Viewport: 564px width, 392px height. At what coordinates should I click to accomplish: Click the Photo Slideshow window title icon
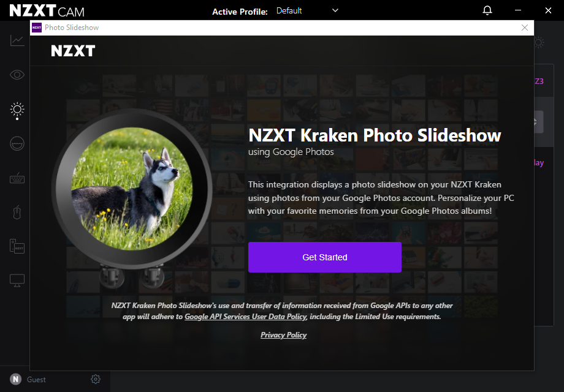37,28
